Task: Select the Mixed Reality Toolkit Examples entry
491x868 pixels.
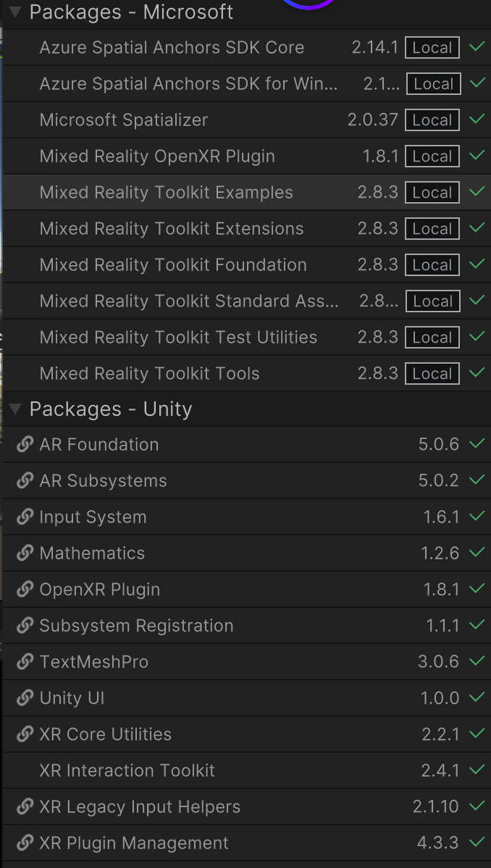Action: coord(167,192)
